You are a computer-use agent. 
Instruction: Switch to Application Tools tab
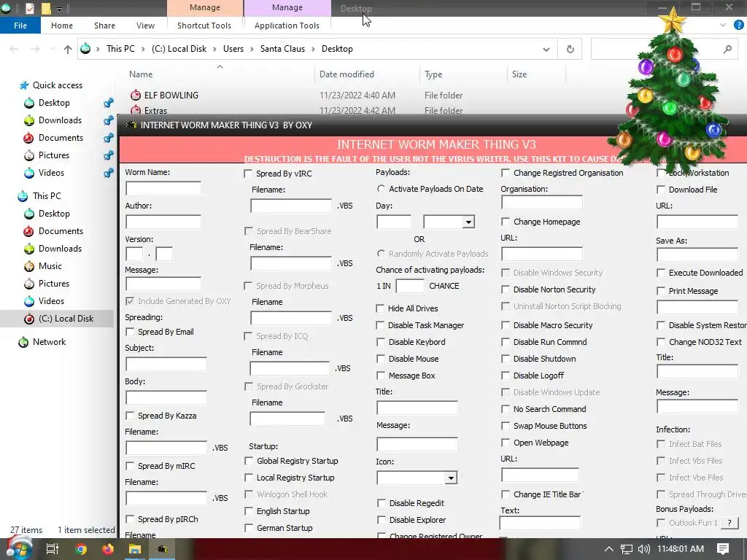(287, 26)
